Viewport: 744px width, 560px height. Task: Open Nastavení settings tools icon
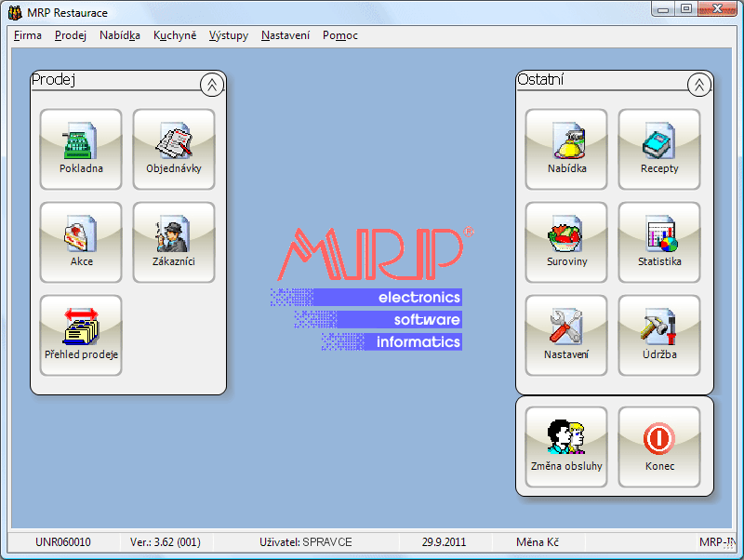tap(566, 336)
